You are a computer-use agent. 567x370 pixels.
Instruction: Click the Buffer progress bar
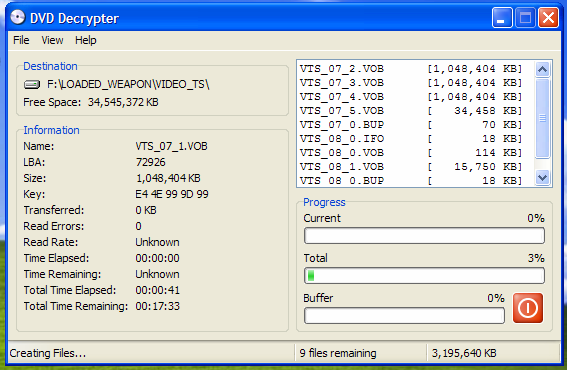pos(404,315)
